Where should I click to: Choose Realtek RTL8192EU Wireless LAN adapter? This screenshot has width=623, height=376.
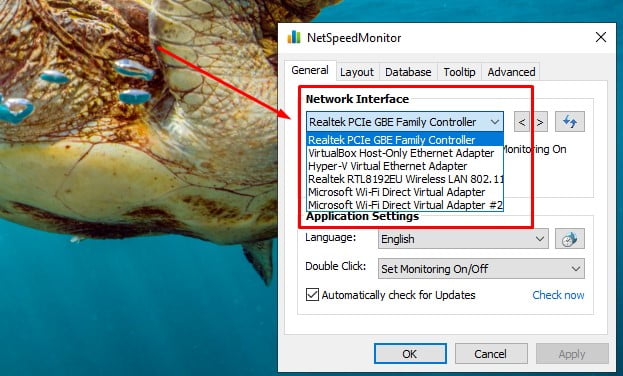click(405, 179)
